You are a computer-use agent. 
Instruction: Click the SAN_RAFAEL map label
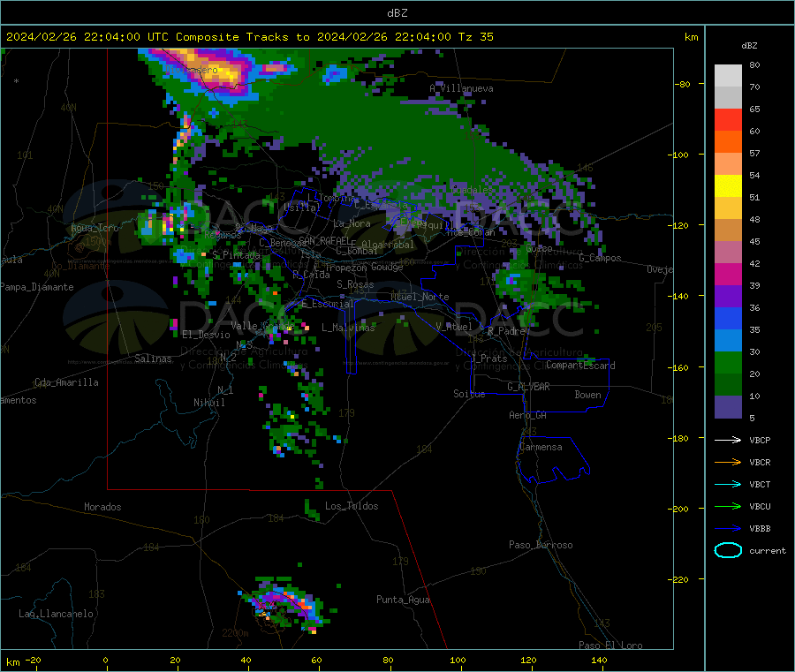tap(324, 240)
